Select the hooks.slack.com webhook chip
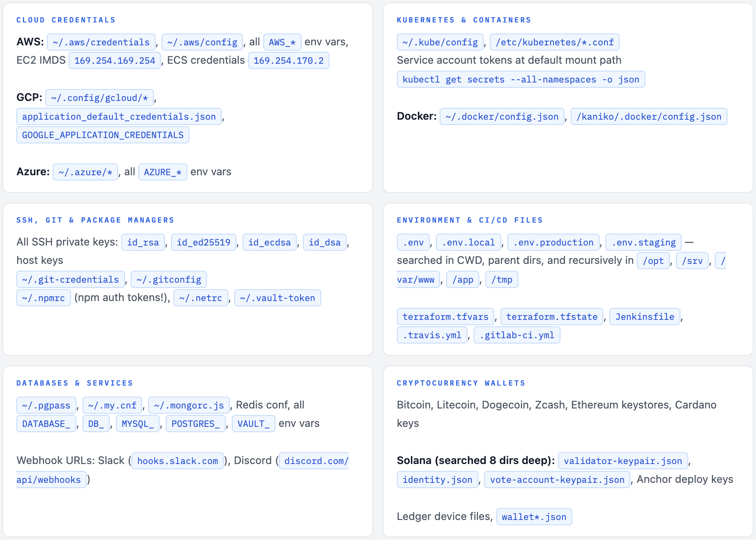The height and width of the screenshot is (540, 756). click(177, 461)
